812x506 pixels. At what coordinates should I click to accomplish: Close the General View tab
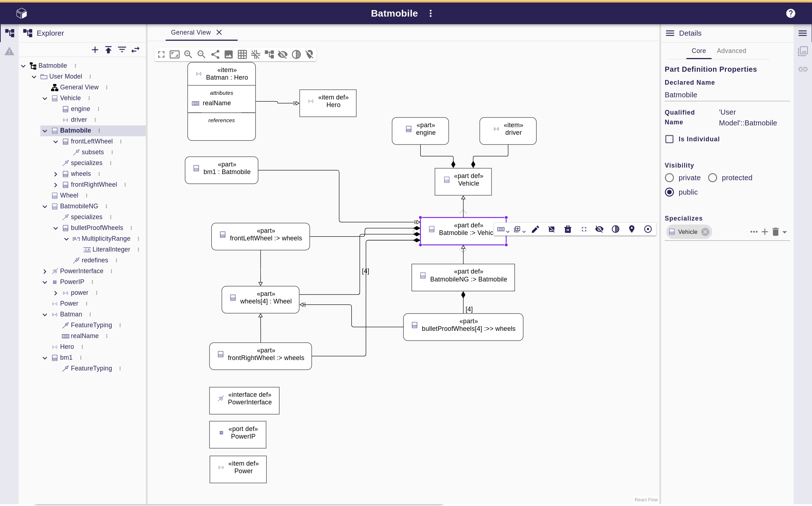click(219, 32)
